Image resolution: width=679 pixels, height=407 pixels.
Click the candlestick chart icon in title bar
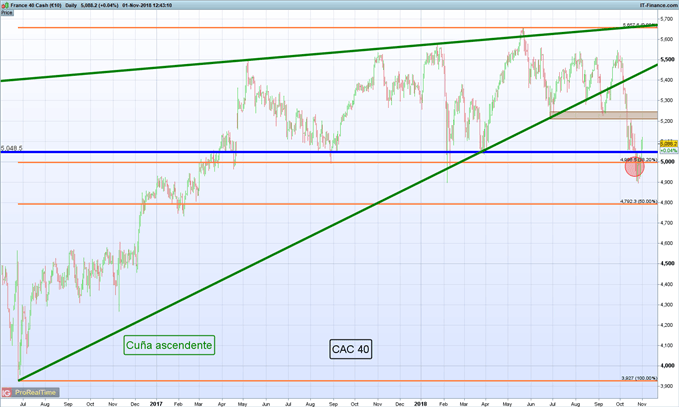[5, 5]
